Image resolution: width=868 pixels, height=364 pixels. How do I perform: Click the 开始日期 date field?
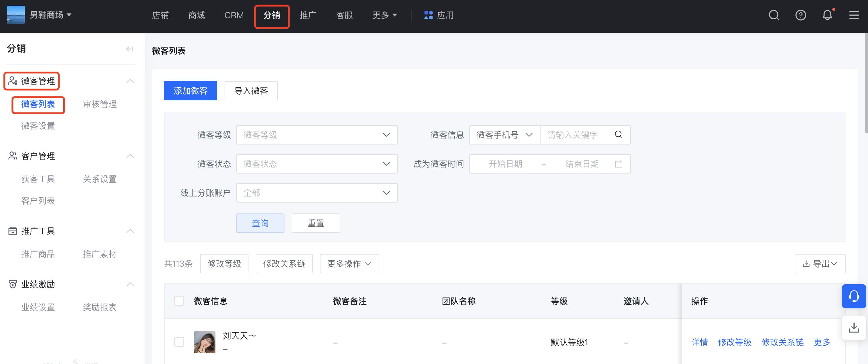coord(505,164)
